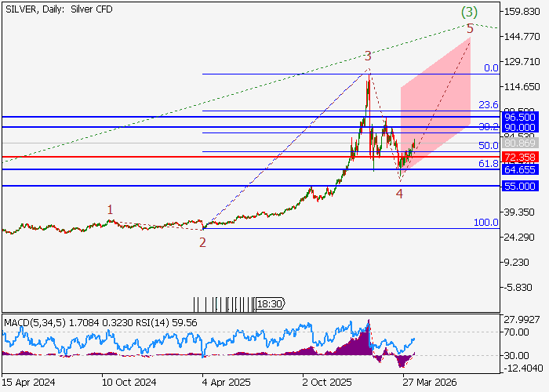Click the 55.000 price level tag

click(x=519, y=186)
